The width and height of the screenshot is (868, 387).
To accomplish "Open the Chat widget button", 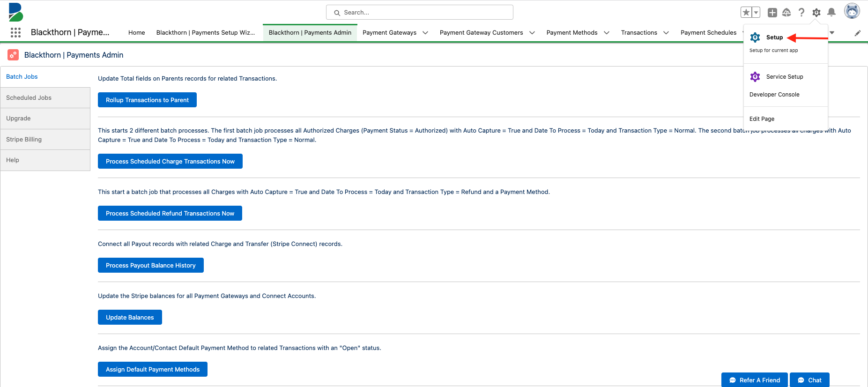I will [809, 380].
